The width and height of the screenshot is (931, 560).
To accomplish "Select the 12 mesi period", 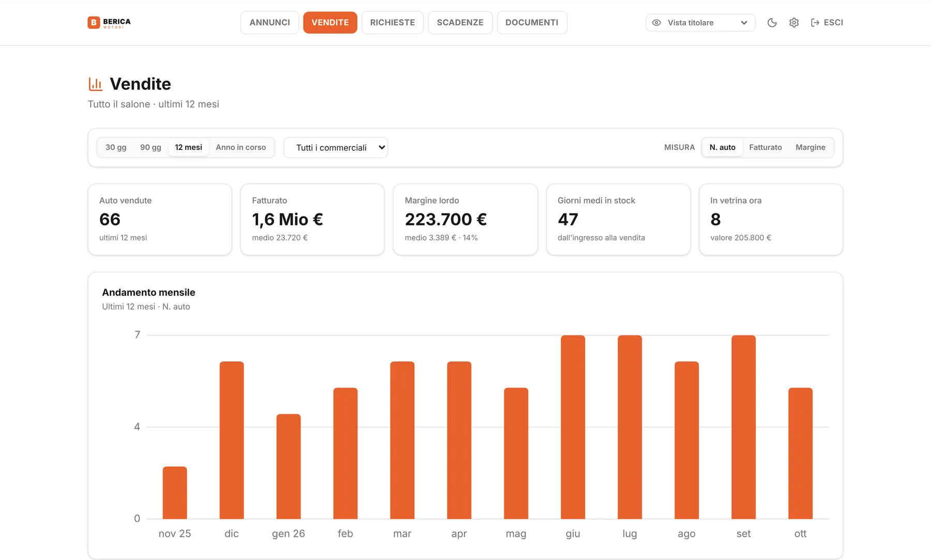I will (x=188, y=147).
